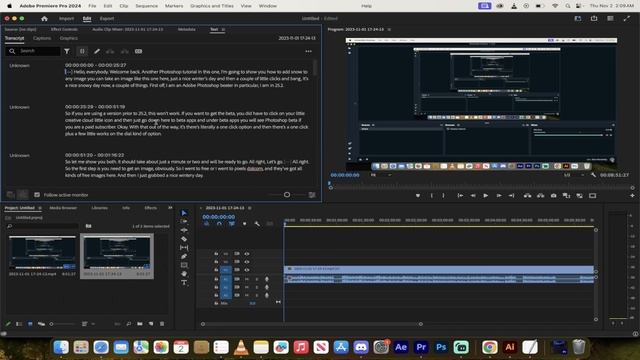Toggle Snap in Timeline magnet icon
Screen dimensions: 640x360
coord(219,224)
